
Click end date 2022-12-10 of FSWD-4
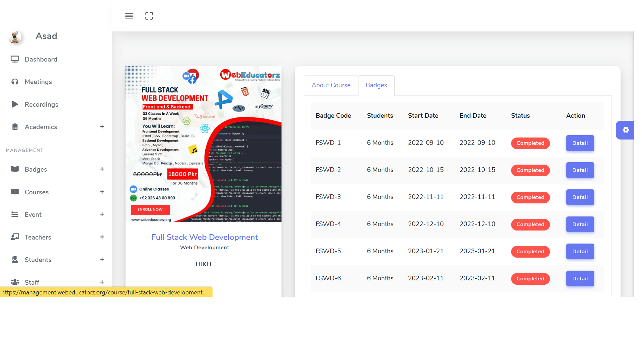tap(477, 224)
